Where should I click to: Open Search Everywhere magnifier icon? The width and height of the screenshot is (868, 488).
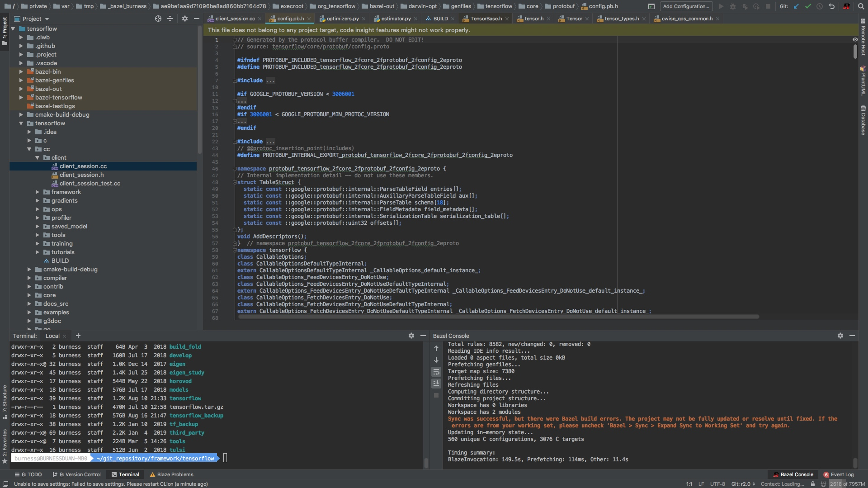click(861, 6)
